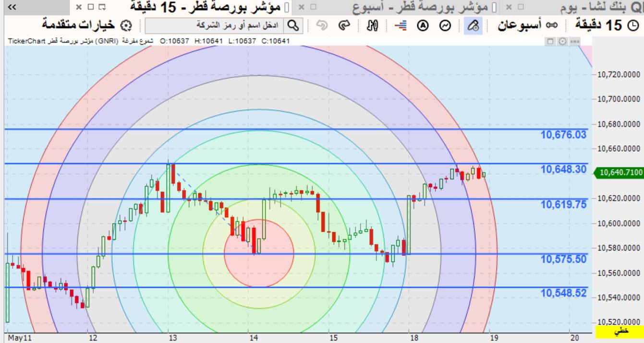Viewport: 644px width, 343px height.
Task: Click the green 10,640.7100 price tag
Action: pos(619,173)
